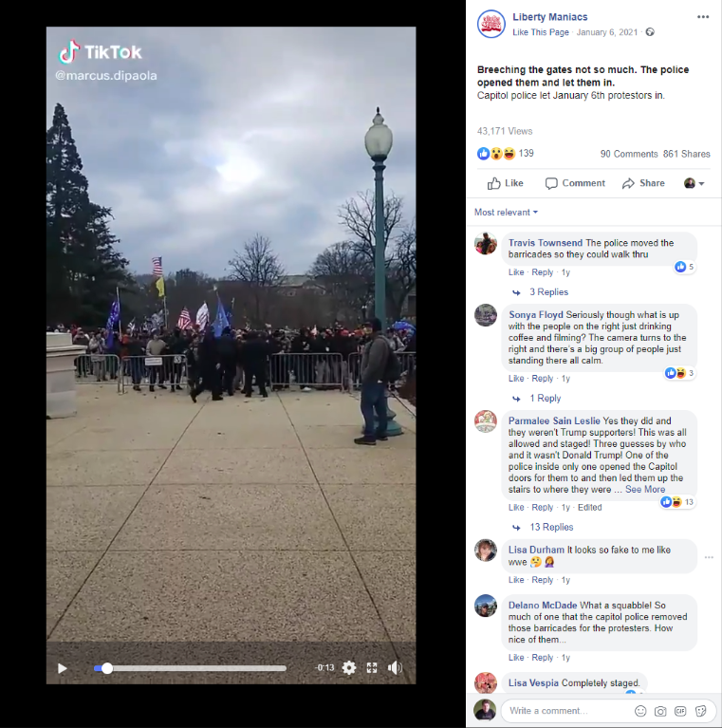
Task: Attach photo with camera icon
Action: coord(660,711)
